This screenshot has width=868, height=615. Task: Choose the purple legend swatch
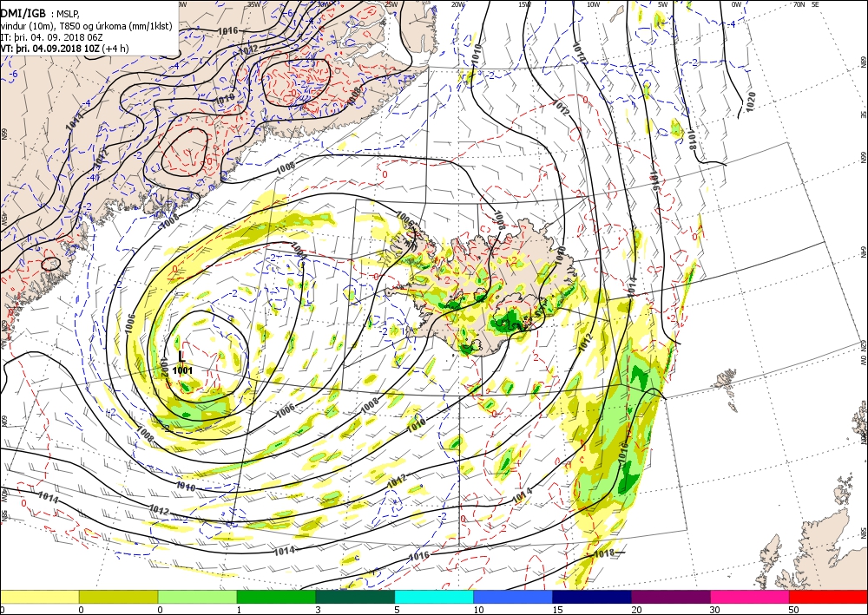click(x=671, y=597)
